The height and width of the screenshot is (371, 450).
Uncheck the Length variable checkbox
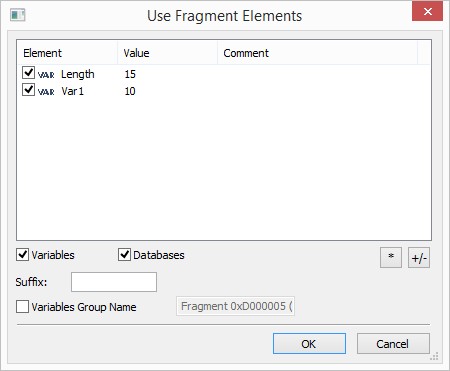tap(28, 73)
